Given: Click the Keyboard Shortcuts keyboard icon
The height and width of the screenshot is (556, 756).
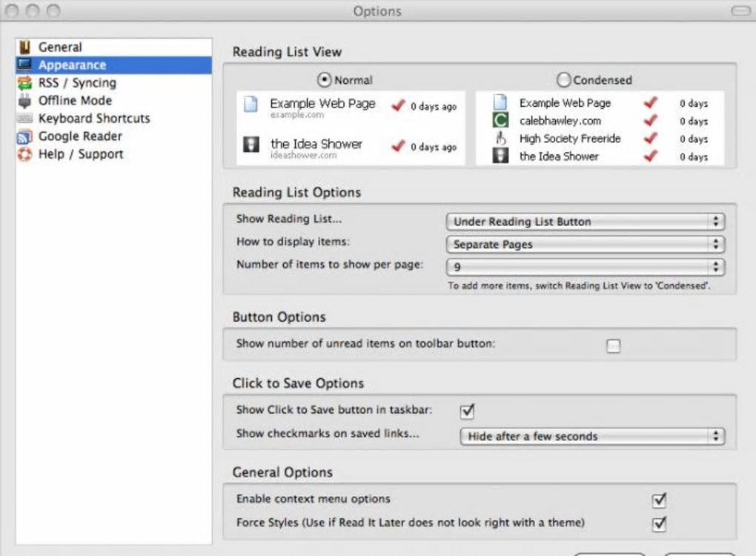Looking at the screenshot, I should pyautogui.click(x=25, y=119).
